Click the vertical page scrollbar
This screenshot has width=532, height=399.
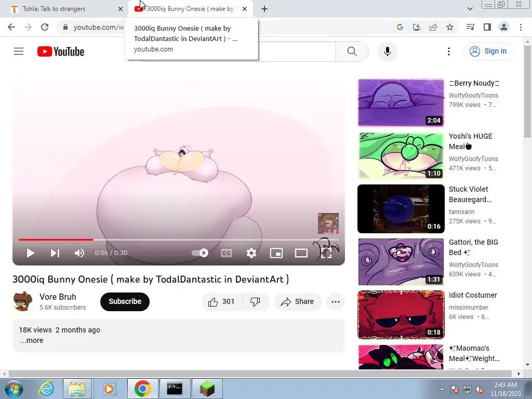coord(528,91)
